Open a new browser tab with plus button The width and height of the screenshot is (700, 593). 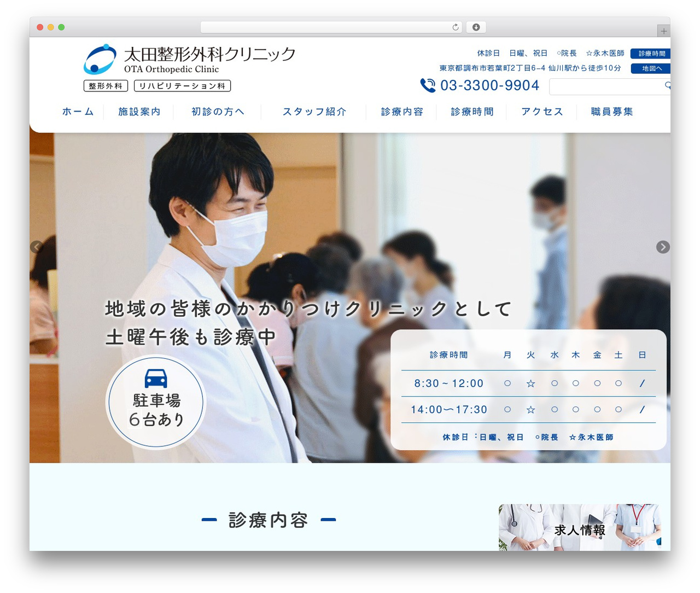click(x=663, y=31)
